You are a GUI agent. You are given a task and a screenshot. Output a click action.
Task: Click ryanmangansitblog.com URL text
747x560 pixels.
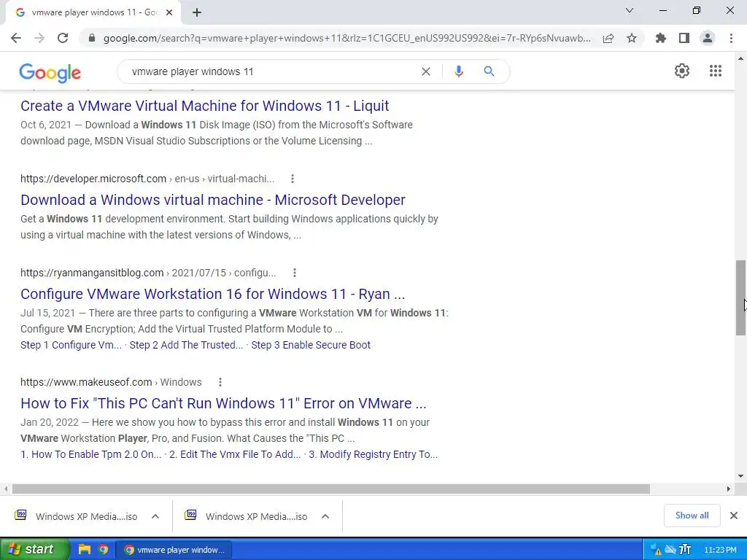(92, 273)
